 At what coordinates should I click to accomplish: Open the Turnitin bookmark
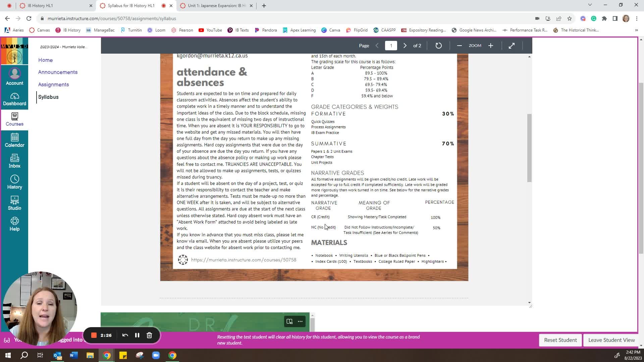point(131,30)
